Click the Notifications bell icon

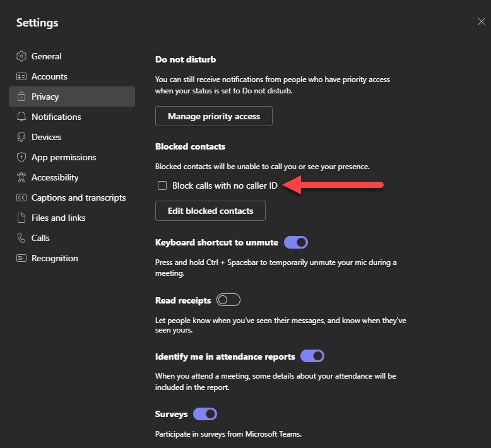(21, 117)
